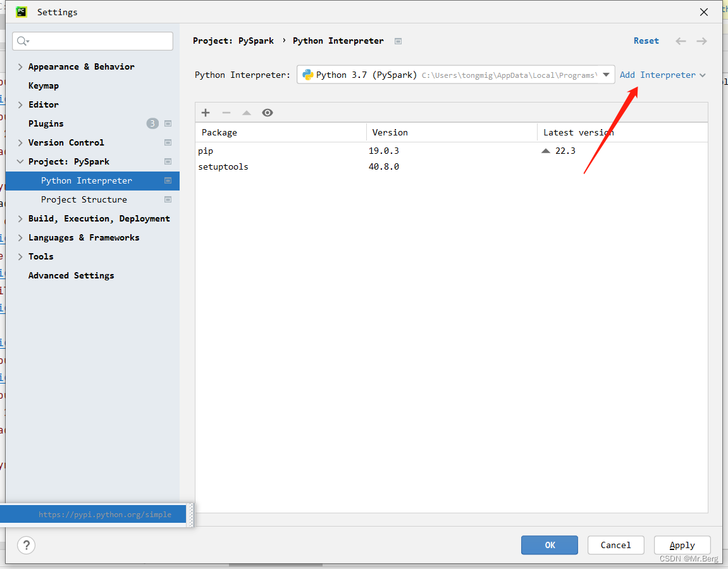Click the OK button
The height and width of the screenshot is (569, 728).
[549, 545]
